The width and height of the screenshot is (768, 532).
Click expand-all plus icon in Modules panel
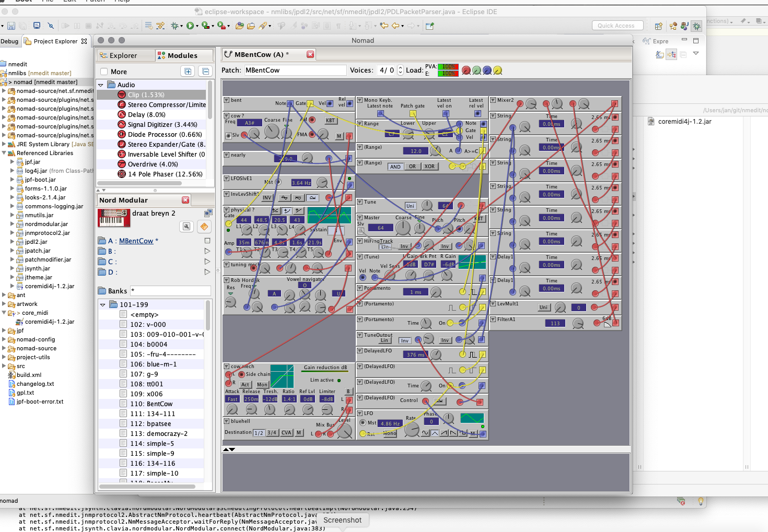click(x=188, y=72)
